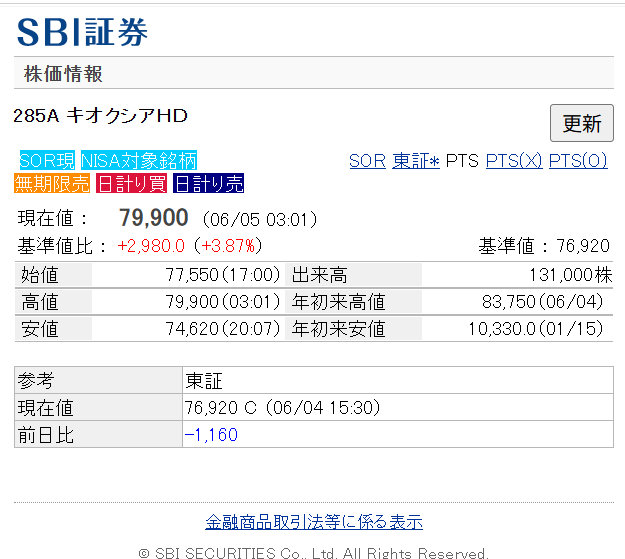Image resolution: width=625 pixels, height=559 pixels.
Task: Open the PTS(X) market link
Action: pyautogui.click(x=514, y=161)
